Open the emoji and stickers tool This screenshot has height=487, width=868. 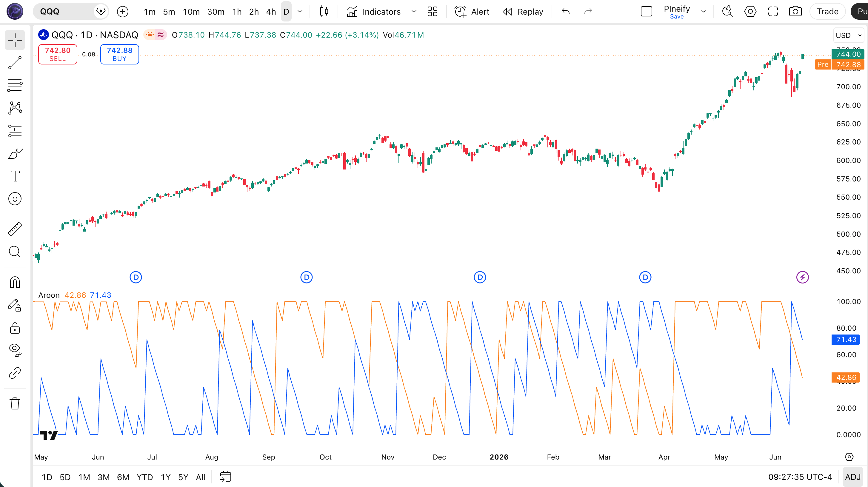click(x=15, y=199)
